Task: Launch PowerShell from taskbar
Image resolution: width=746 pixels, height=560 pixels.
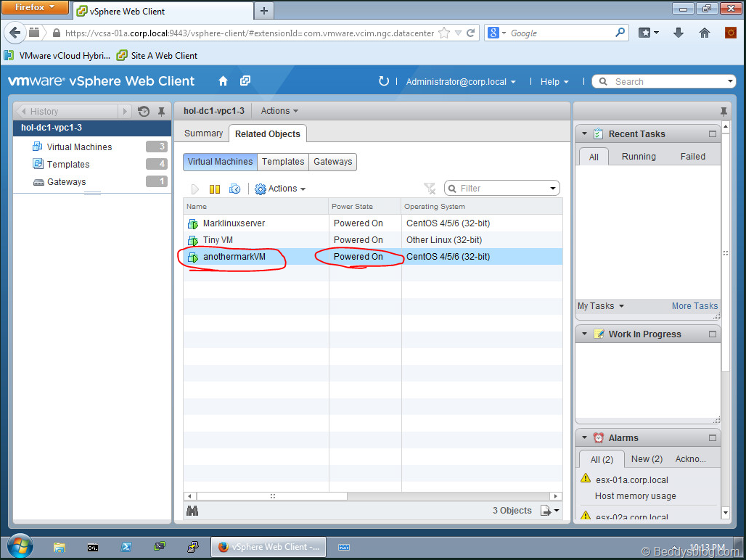Action: click(x=126, y=547)
